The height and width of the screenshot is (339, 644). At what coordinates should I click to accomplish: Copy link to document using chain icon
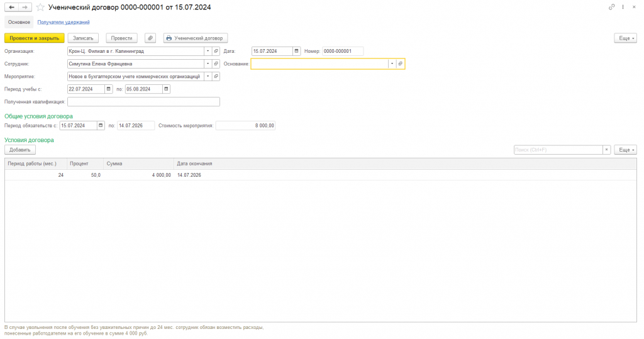611,7
